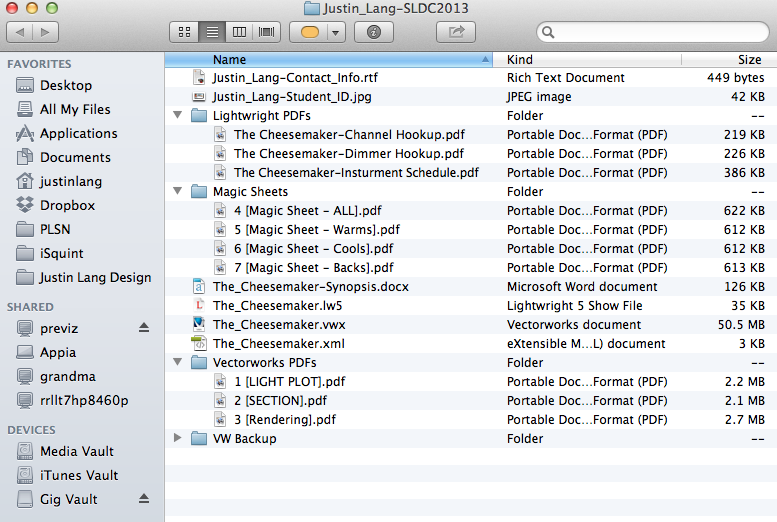Focus the Finder search field

[x=653, y=32]
